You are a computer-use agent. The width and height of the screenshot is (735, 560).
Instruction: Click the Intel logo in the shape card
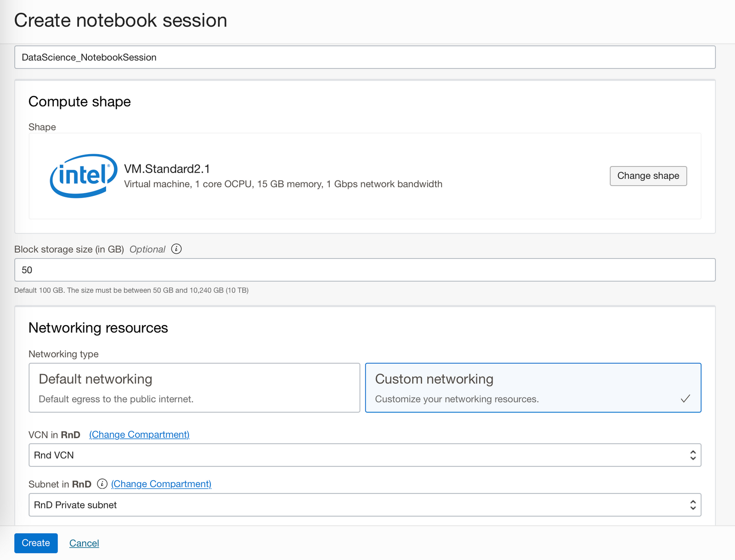click(x=82, y=176)
